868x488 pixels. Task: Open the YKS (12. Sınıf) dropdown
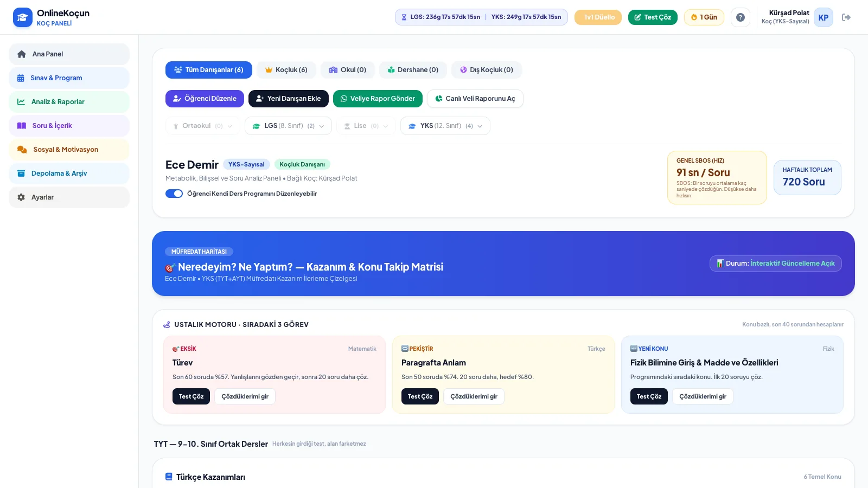pos(445,126)
